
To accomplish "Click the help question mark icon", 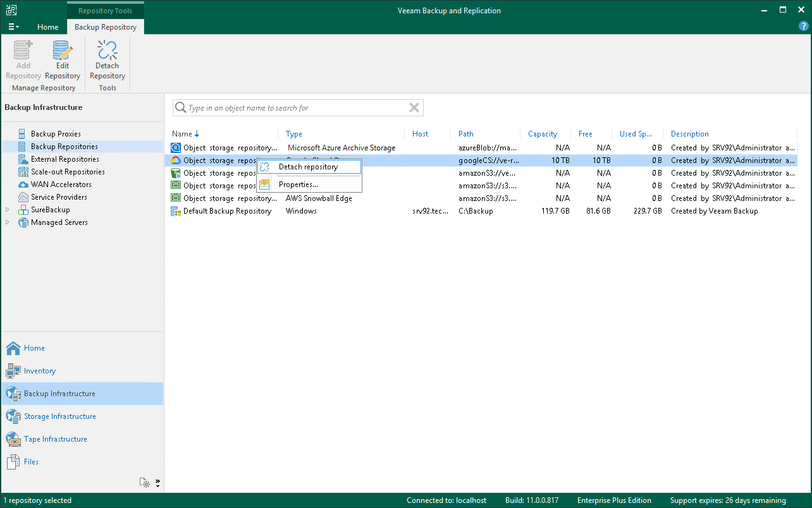I will pos(803,27).
